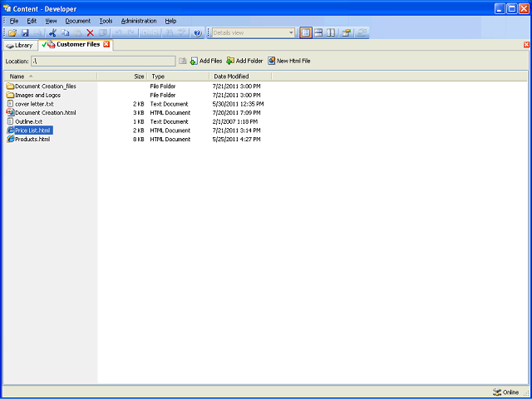
Task: Open the View menu
Action: (51, 21)
